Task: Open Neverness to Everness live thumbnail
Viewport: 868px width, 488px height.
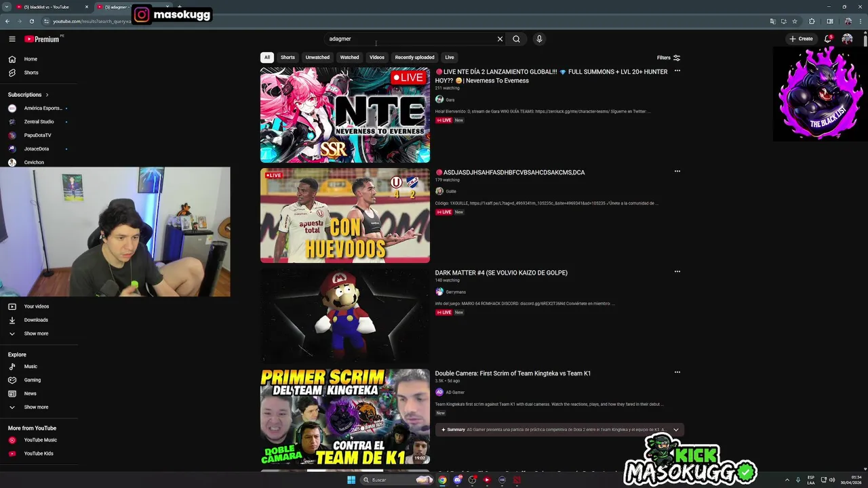Action: [x=345, y=115]
